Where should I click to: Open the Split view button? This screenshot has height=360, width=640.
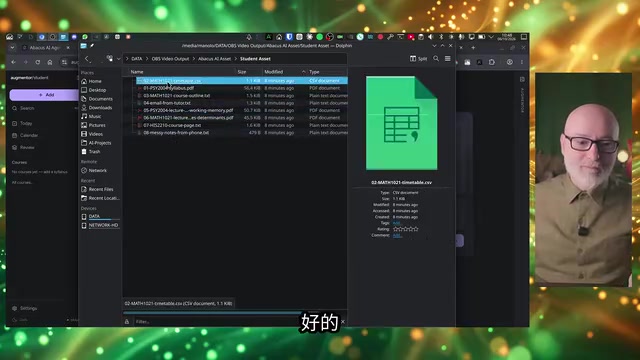[418, 59]
